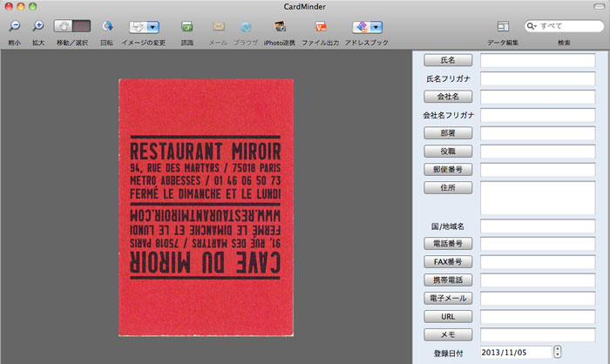Run card recognition (認識)
This screenshot has width=610, height=364.
(187, 26)
